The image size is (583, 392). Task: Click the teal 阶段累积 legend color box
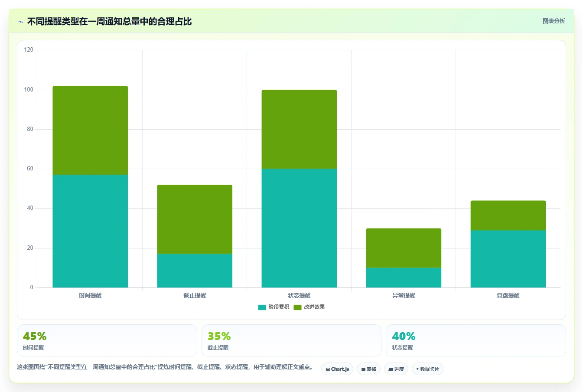tap(262, 307)
